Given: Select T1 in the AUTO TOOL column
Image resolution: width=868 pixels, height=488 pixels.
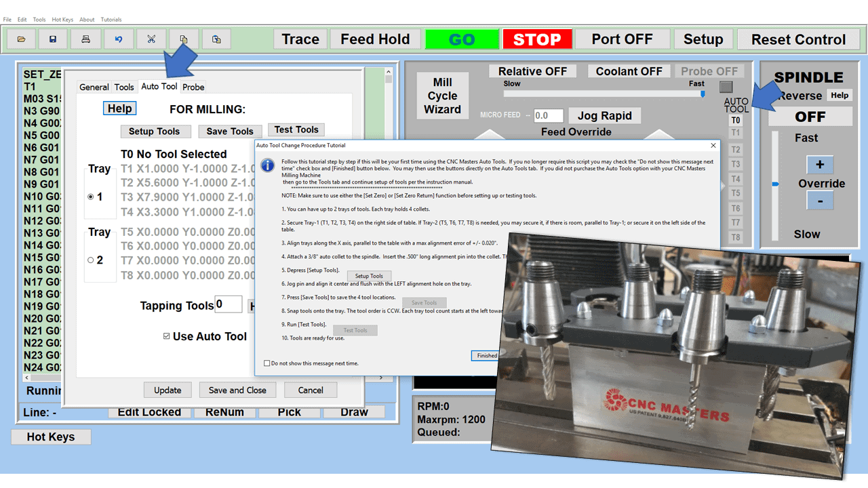Looking at the screenshot, I should point(736,134).
